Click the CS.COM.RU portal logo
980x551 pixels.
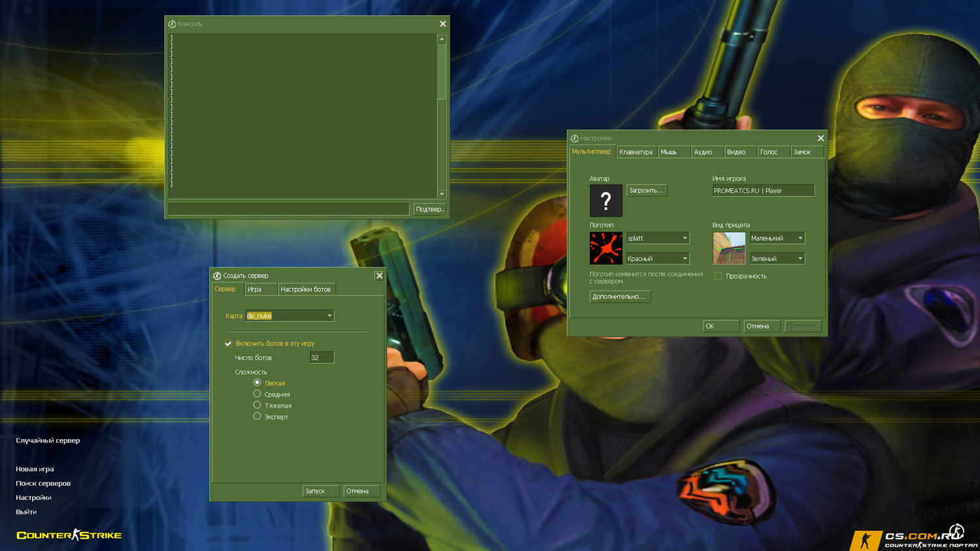915,539
